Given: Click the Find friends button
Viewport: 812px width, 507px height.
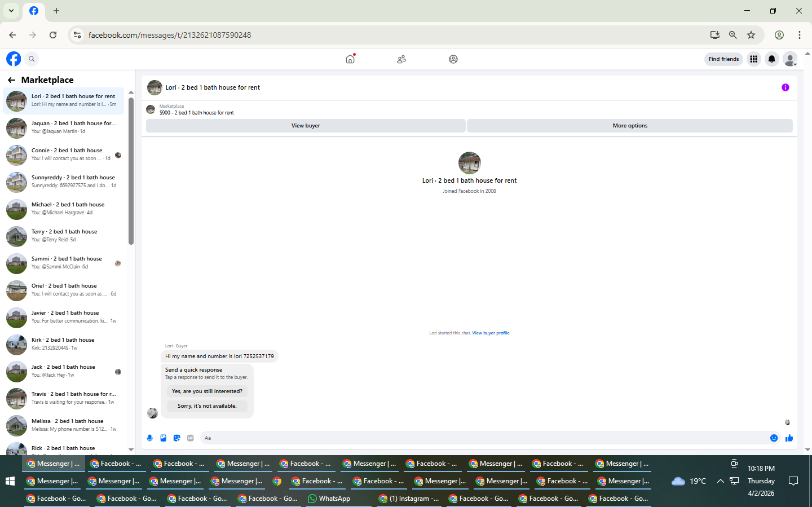Looking at the screenshot, I should click(x=723, y=59).
